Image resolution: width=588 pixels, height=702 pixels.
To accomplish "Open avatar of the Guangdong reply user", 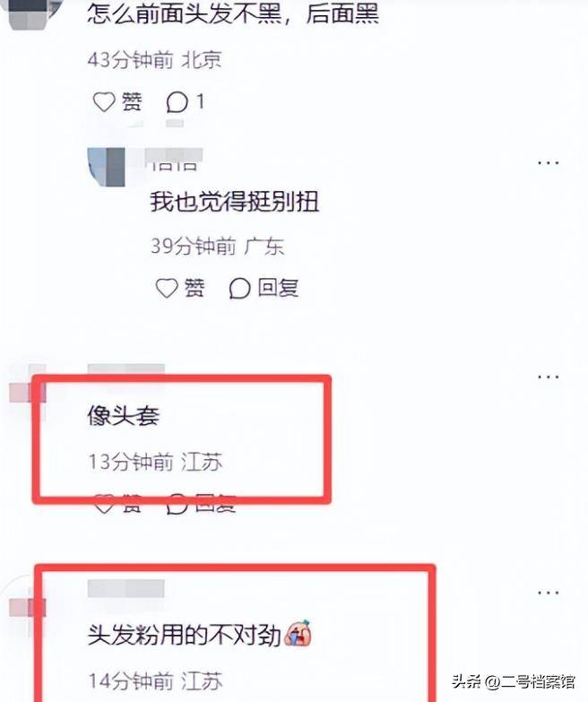I will click(107, 168).
